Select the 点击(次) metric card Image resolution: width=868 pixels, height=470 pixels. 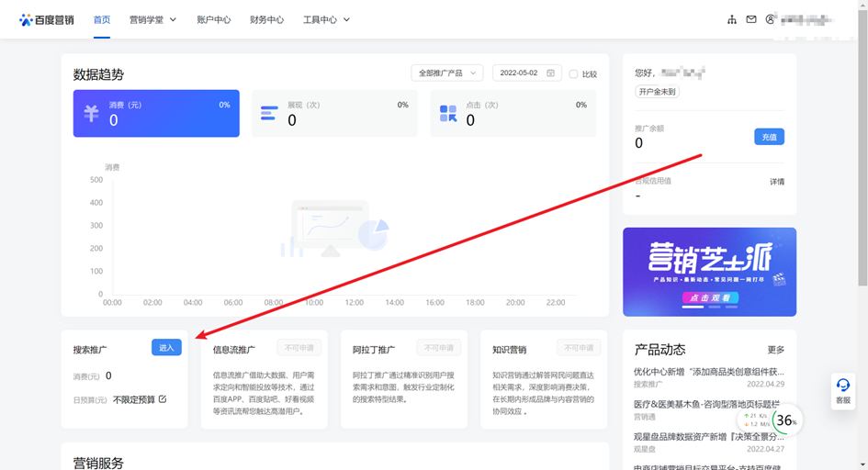point(513,113)
